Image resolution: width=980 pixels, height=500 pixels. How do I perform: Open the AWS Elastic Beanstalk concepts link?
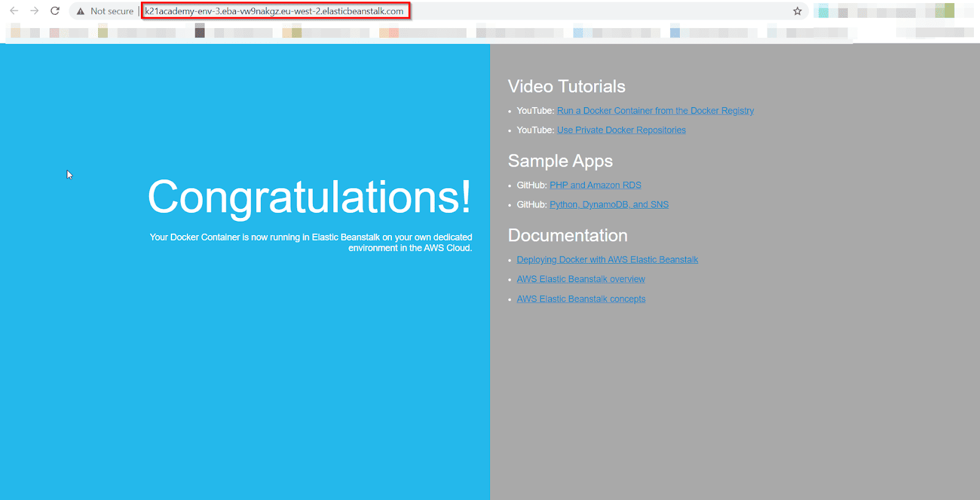point(581,299)
